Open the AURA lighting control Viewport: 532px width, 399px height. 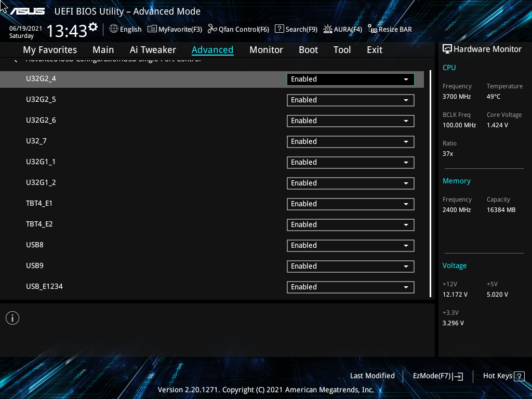(x=342, y=29)
